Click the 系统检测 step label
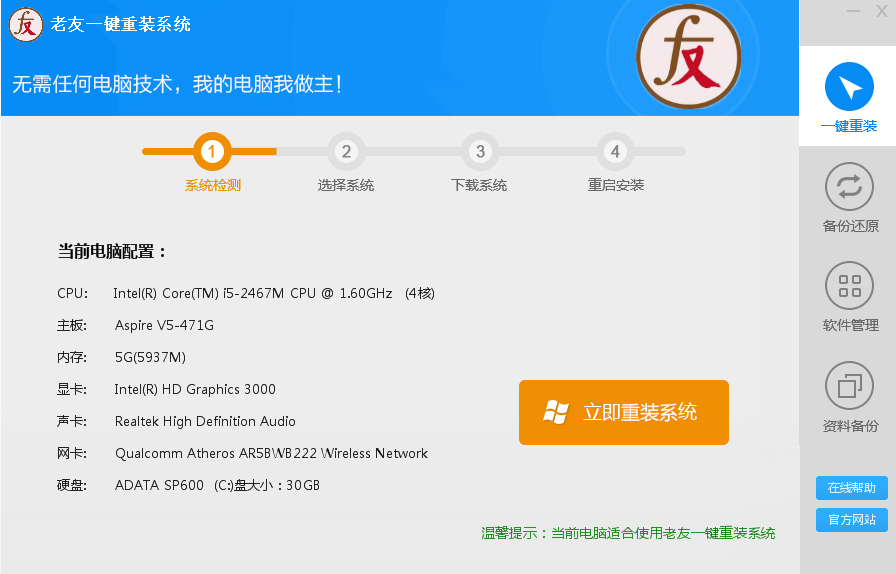The image size is (896, 574). click(213, 185)
